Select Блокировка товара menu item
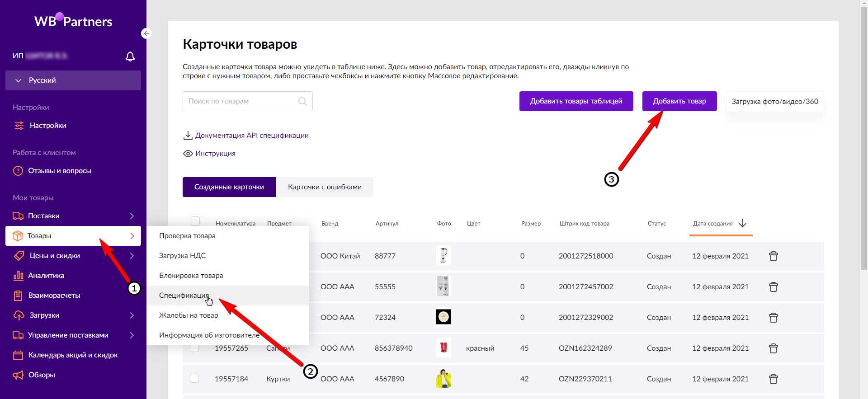Viewport: 868px width, 399px height. (x=228, y=276)
